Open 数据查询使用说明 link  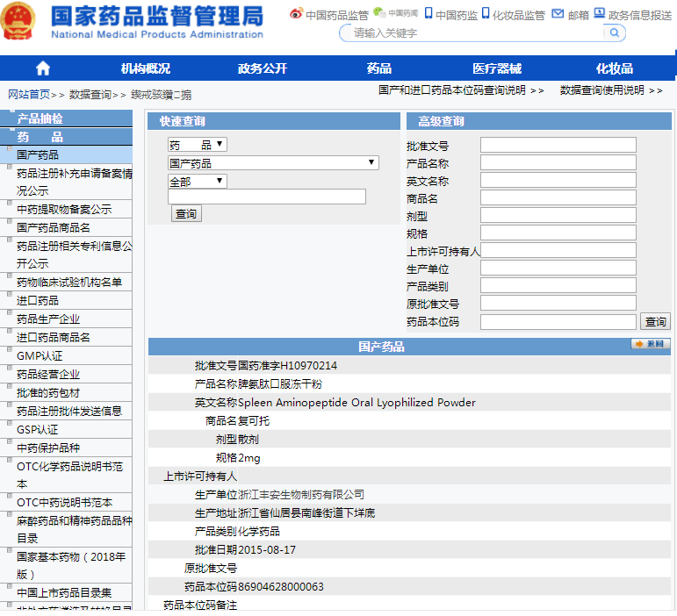coord(601,90)
